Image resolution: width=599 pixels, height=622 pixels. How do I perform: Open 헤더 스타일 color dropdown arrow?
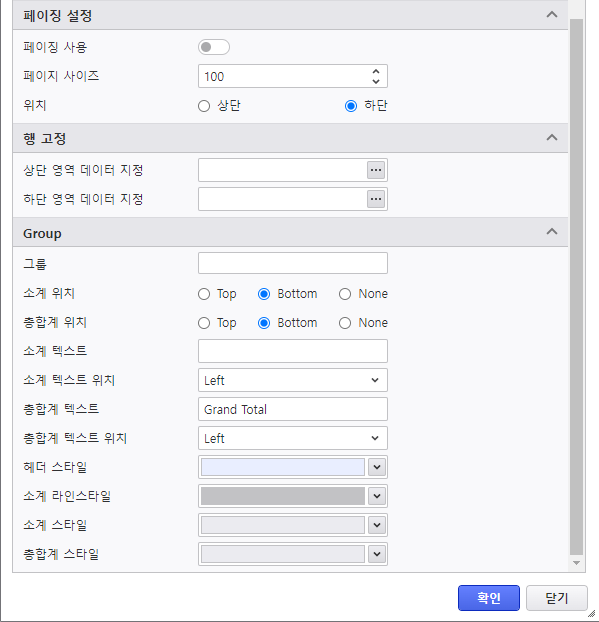(x=377, y=467)
